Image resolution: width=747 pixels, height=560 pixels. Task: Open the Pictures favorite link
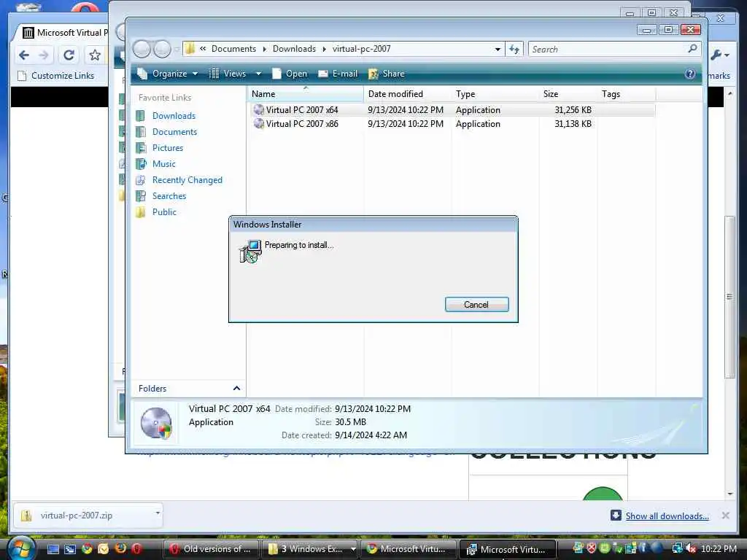168,148
